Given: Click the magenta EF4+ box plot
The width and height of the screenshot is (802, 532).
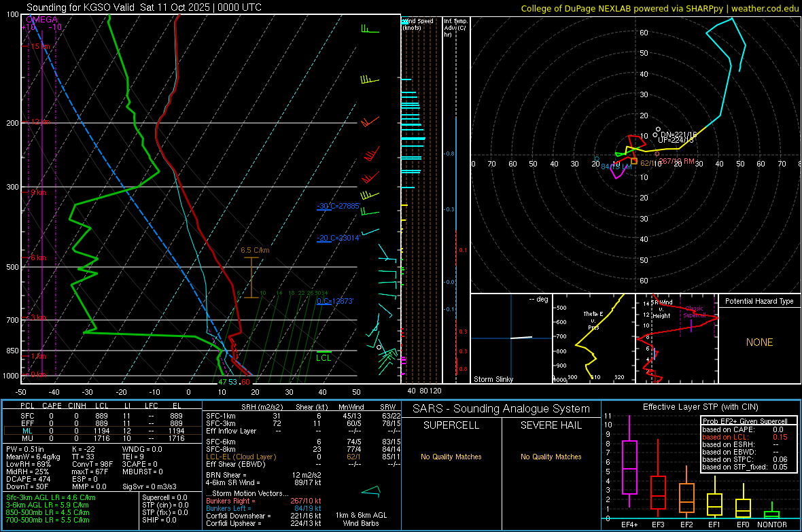Looking at the screenshot, I should click(629, 461).
